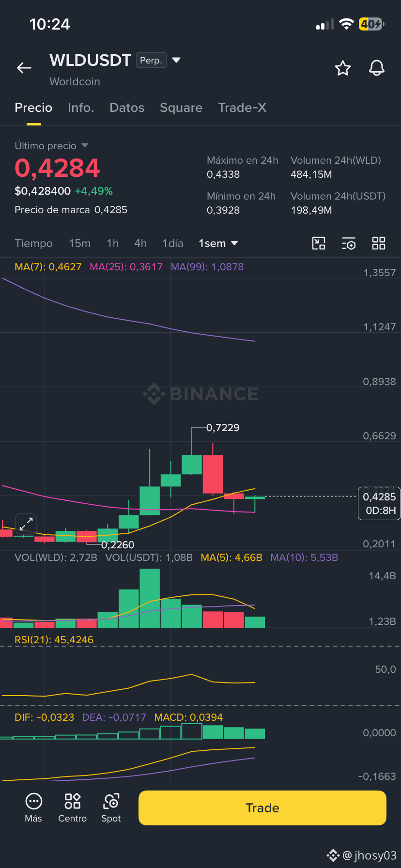
Task: Expand chart to fullscreen with the arrows icon
Action: coord(26,524)
